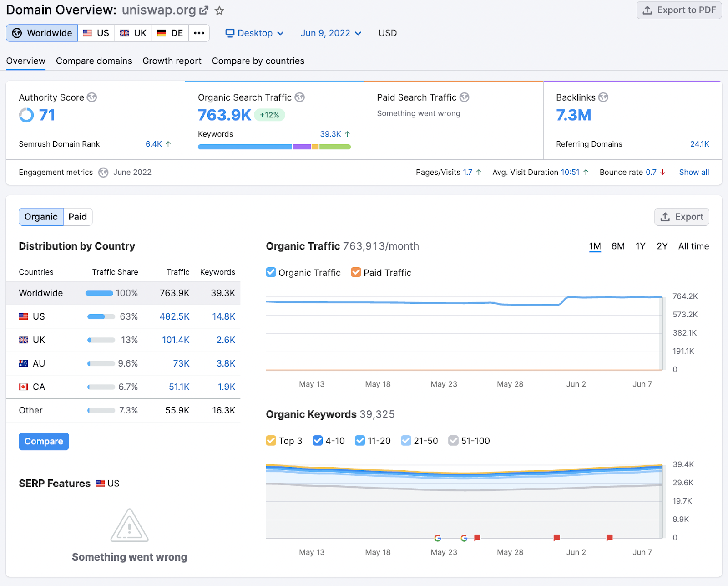Image resolution: width=728 pixels, height=586 pixels.
Task: Click red flag note near May 25
Action: [477, 538]
